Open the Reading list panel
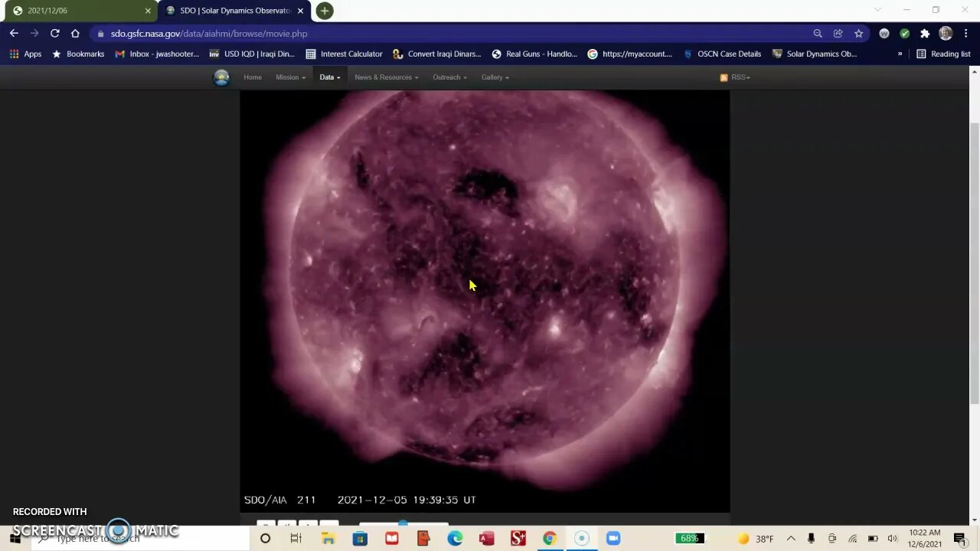 click(x=943, y=54)
